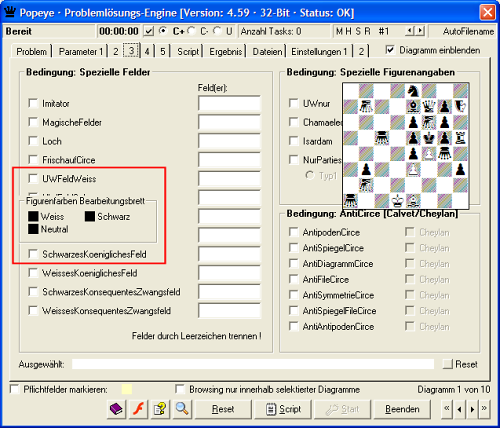Image resolution: width=500 pixels, height=428 pixels.
Task: Click the Imitator Feld(er) input field
Action: (x=229, y=103)
